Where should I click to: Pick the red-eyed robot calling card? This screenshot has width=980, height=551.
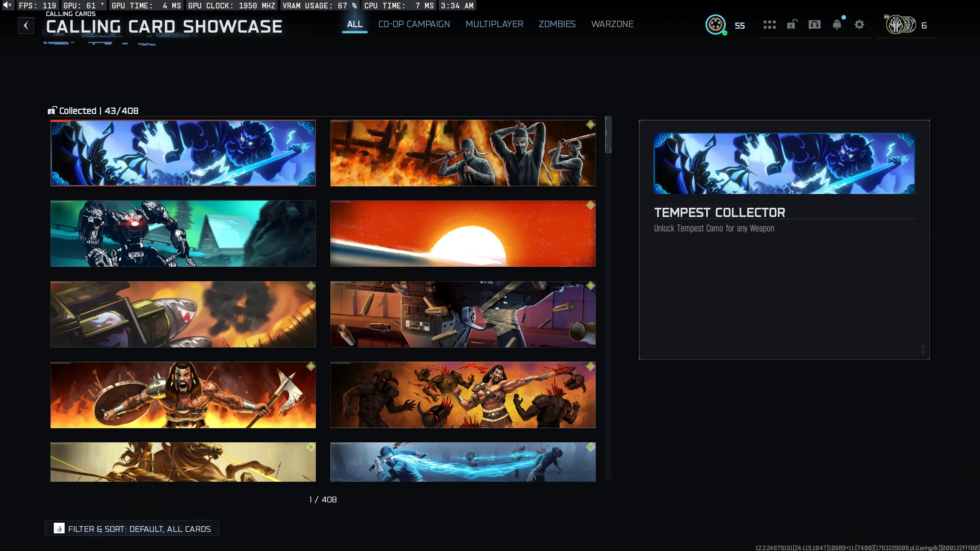[183, 233]
